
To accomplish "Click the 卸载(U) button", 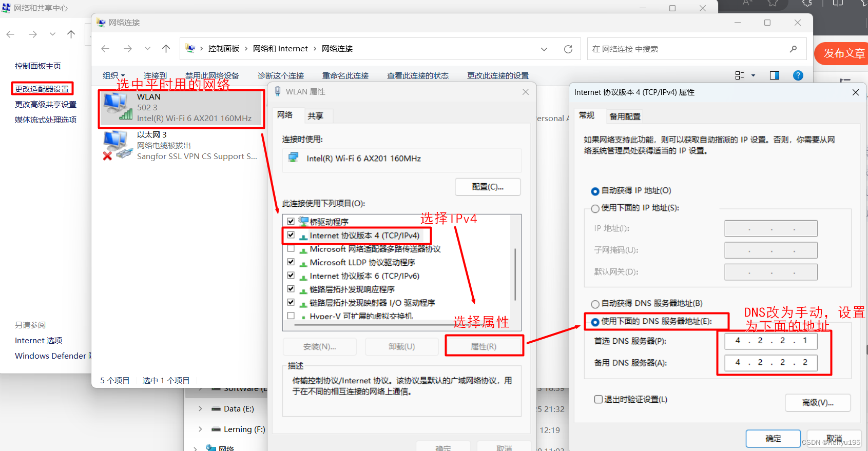I will pyautogui.click(x=401, y=346).
